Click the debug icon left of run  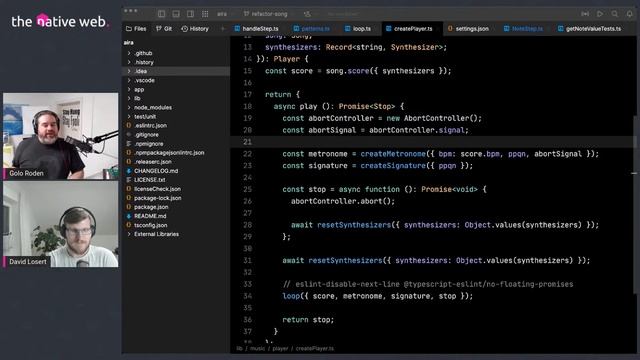(585, 14)
